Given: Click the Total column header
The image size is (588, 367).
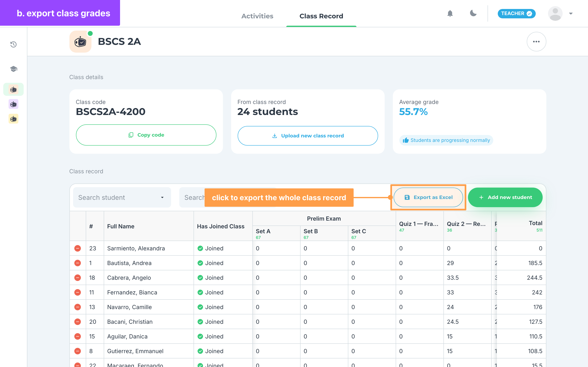Looking at the screenshot, I should [535, 223].
